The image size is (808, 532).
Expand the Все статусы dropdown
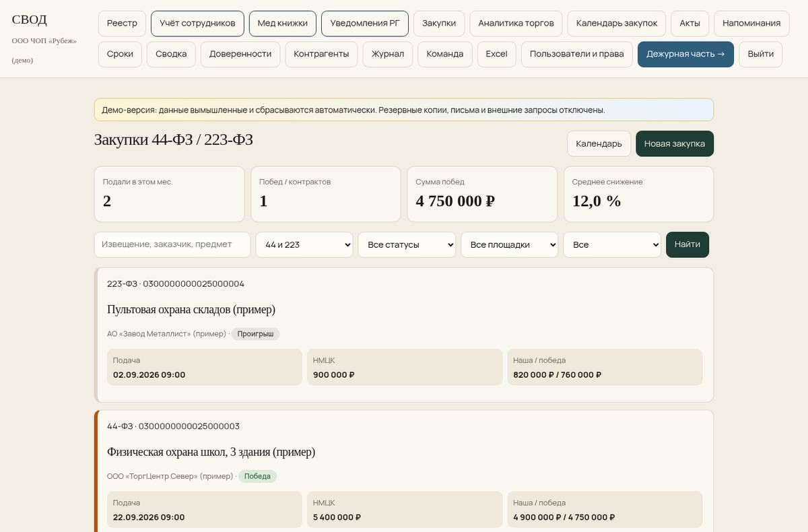[407, 244]
